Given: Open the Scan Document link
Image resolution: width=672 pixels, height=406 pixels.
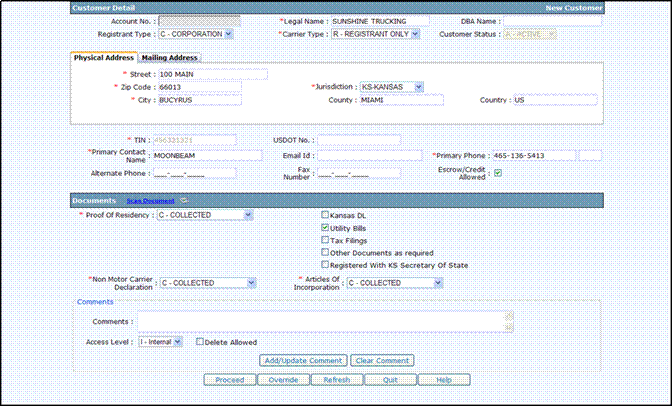Looking at the screenshot, I should pos(150,201).
